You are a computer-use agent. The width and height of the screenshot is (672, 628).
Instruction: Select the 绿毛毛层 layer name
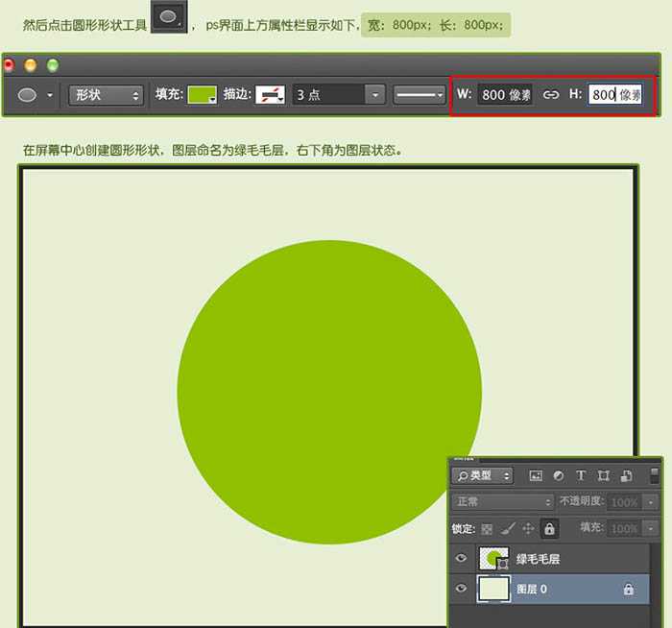click(539, 558)
